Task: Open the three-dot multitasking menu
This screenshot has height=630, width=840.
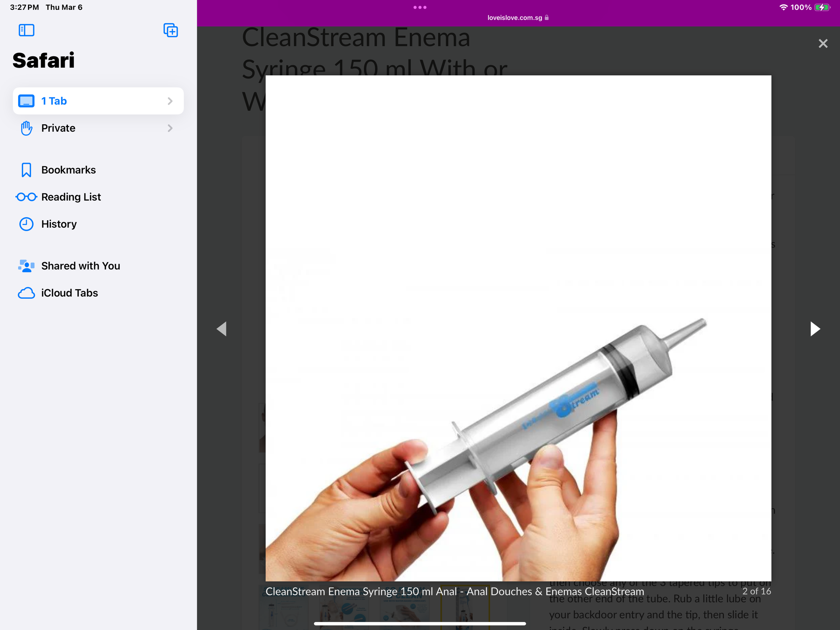Action: click(x=420, y=7)
